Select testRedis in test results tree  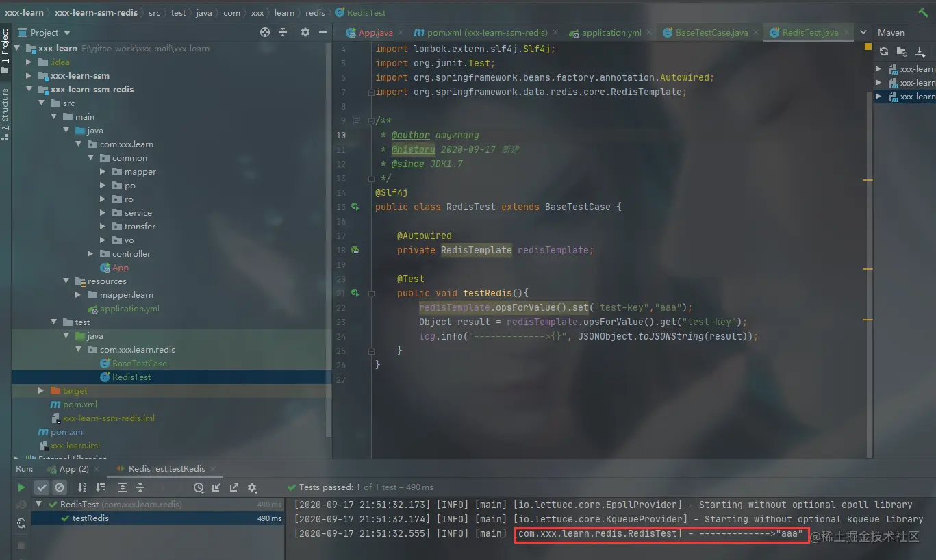pyautogui.click(x=90, y=518)
